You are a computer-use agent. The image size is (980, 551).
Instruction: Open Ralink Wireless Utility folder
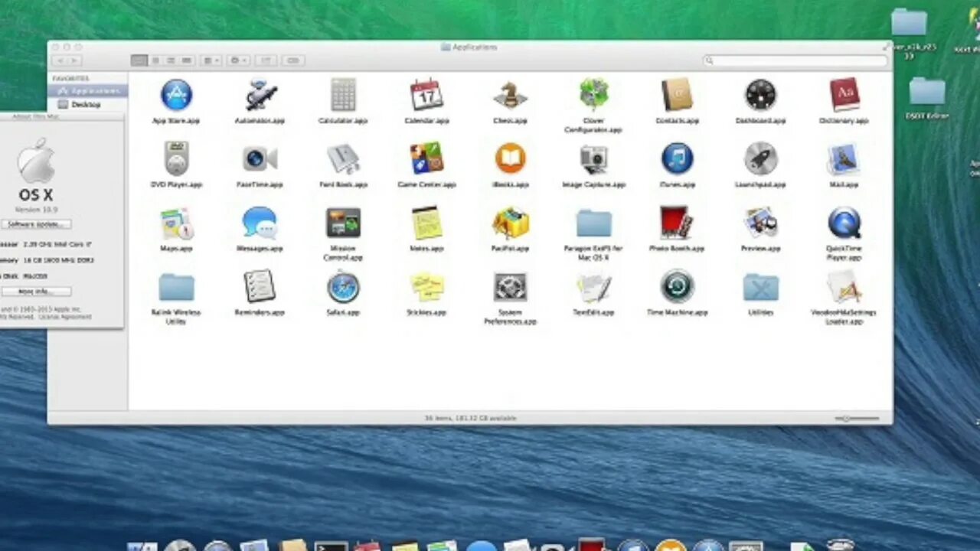[176, 288]
